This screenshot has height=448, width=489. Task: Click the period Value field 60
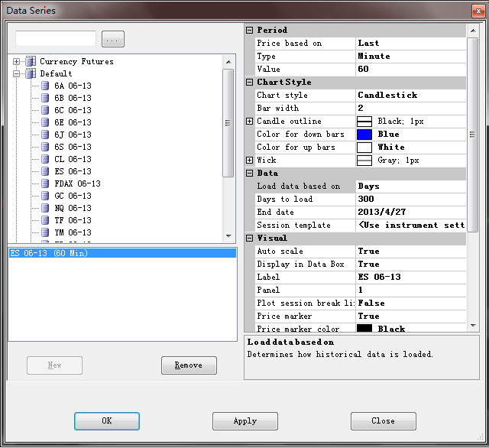tap(411, 69)
